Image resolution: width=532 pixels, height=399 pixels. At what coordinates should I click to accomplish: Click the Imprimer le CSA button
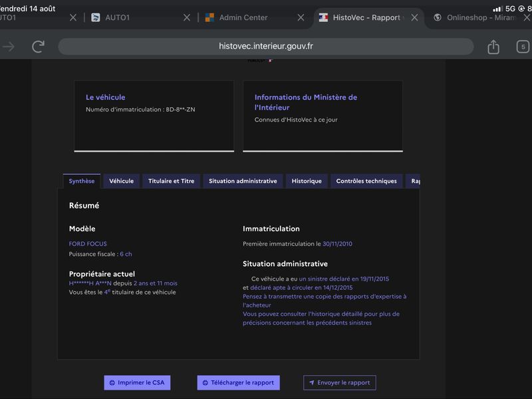tap(137, 383)
